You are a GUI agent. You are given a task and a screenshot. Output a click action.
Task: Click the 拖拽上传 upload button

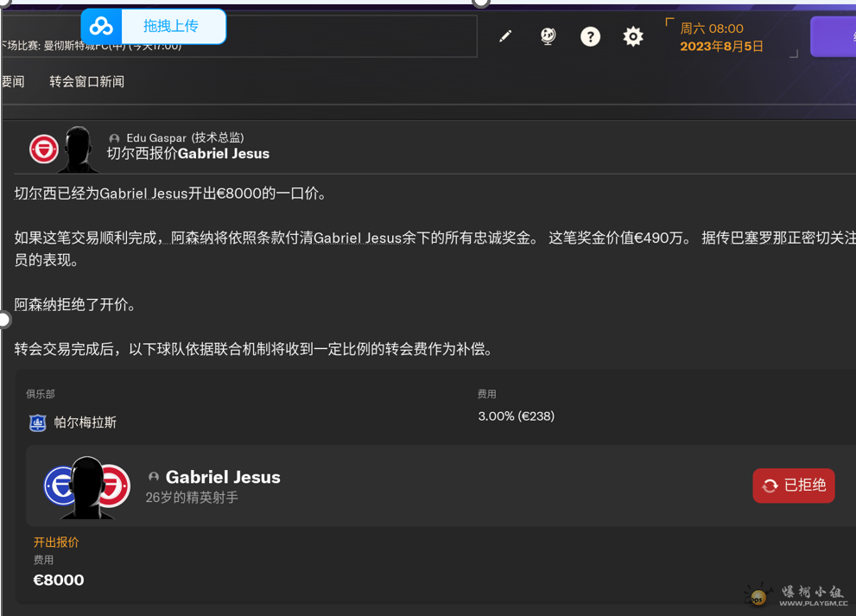tap(171, 26)
